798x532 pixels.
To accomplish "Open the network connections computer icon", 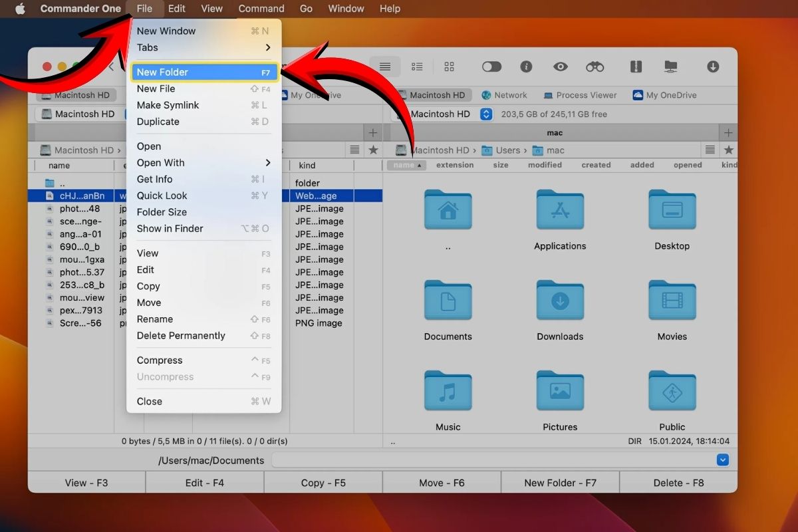I will (671, 66).
